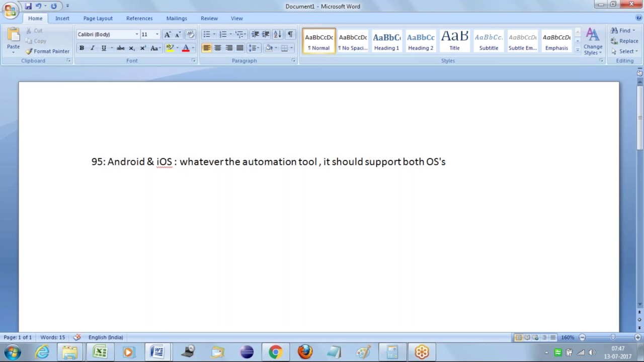Open the Find tool
The height and width of the screenshot is (362, 644).
tap(623, 30)
